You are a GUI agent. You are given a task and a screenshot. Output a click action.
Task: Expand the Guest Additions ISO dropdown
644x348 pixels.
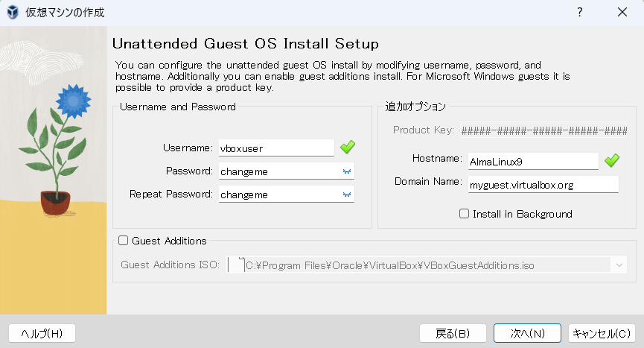[619, 265]
